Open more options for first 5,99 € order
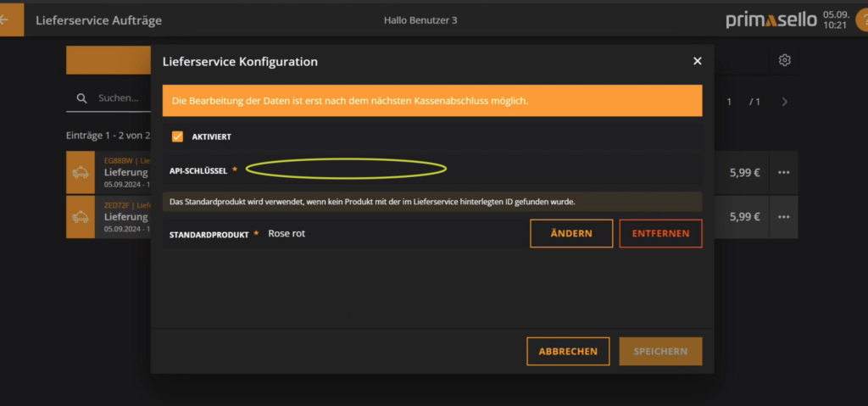 click(783, 172)
